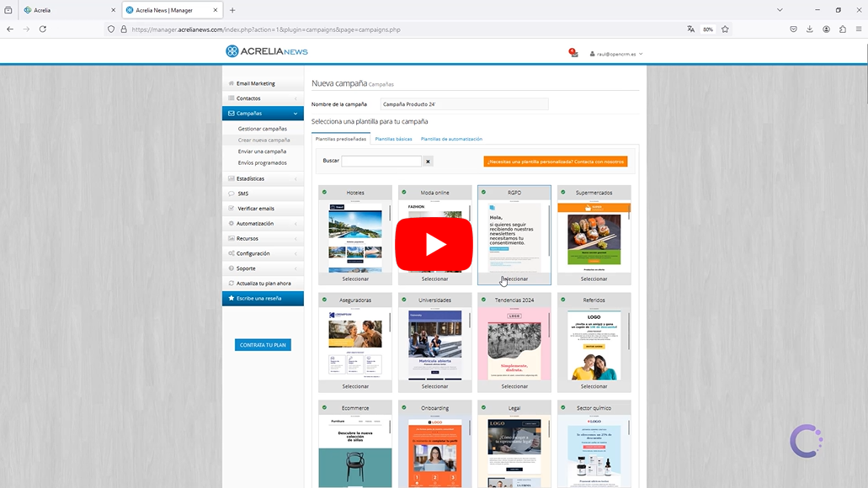Open the page translation icon
Screen dimensions: 868x488
pyautogui.click(x=691, y=29)
